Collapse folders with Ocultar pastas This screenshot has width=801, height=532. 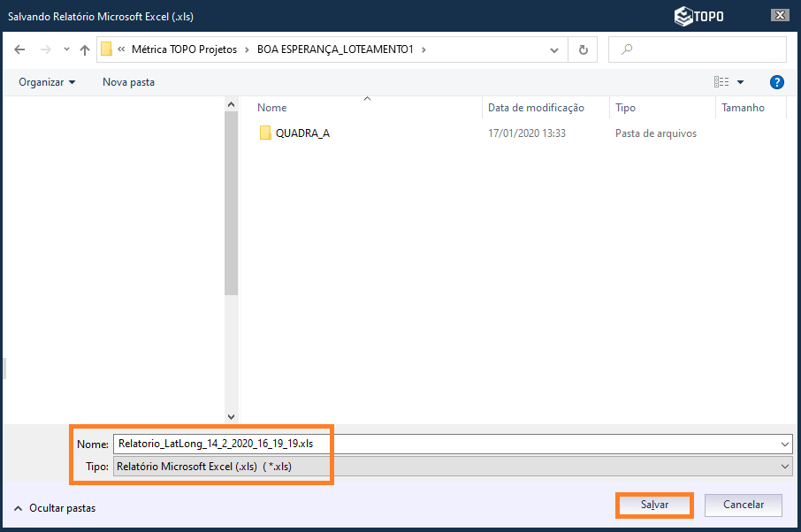pyautogui.click(x=55, y=508)
